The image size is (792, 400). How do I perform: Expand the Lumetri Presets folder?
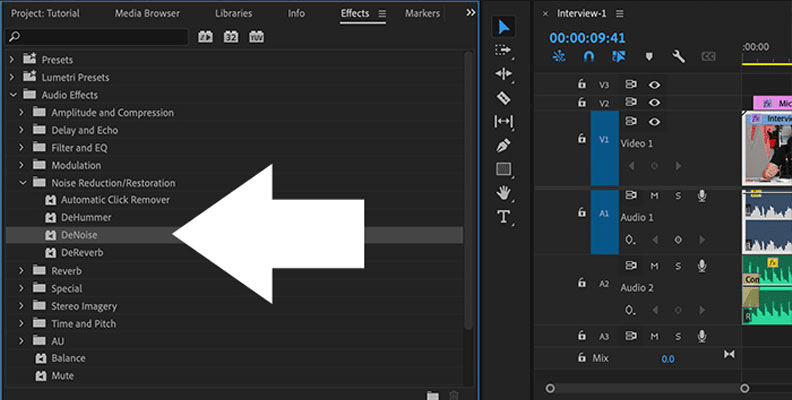pos(12,77)
